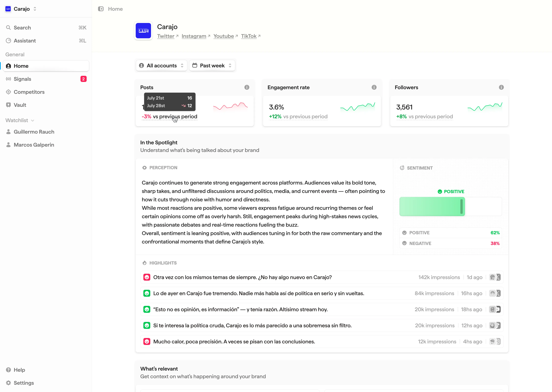The width and height of the screenshot is (552, 392).
Task: Click the positive sentiment bar
Action: [x=432, y=207]
